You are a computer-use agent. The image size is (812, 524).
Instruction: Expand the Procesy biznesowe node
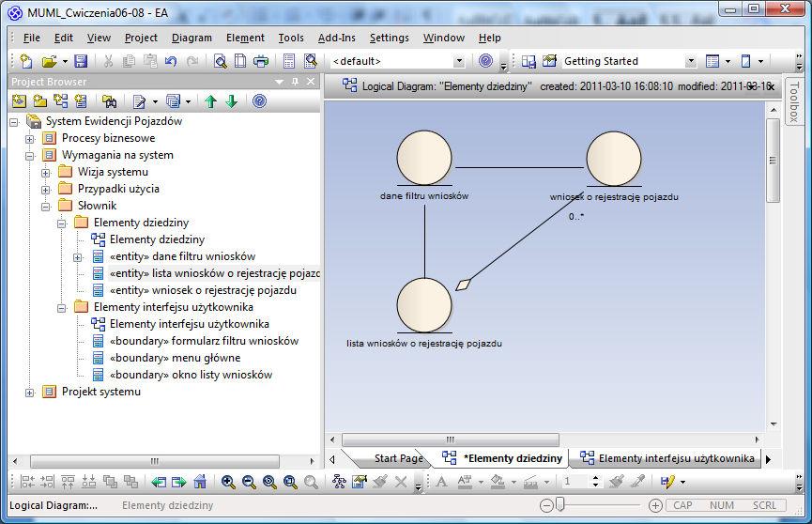pos(30,139)
